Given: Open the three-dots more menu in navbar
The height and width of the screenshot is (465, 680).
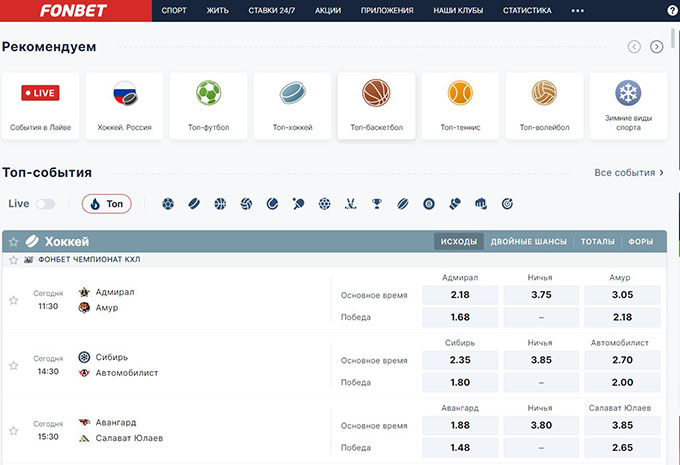Looking at the screenshot, I should pyautogui.click(x=578, y=10).
